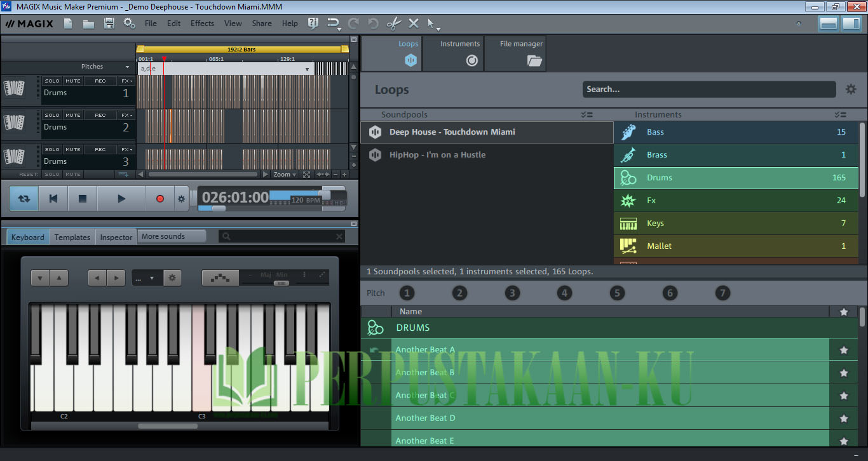Image resolution: width=868 pixels, height=461 pixels.
Task: Open program settings gear in the toolbar
Action: (129, 23)
